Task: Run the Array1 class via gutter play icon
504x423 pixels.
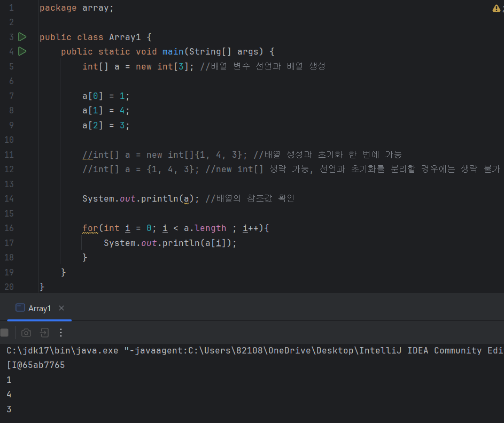Action: pyautogui.click(x=22, y=36)
